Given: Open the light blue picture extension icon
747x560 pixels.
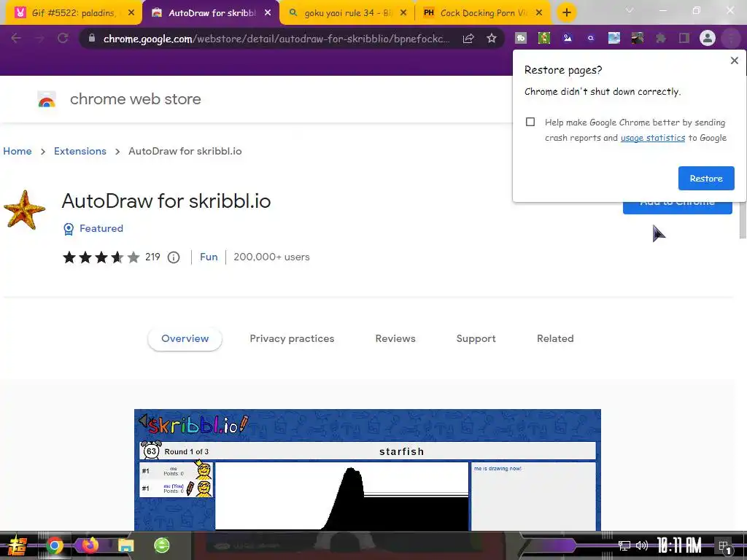Looking at the screenshot, I should click(x=614, y=38).
